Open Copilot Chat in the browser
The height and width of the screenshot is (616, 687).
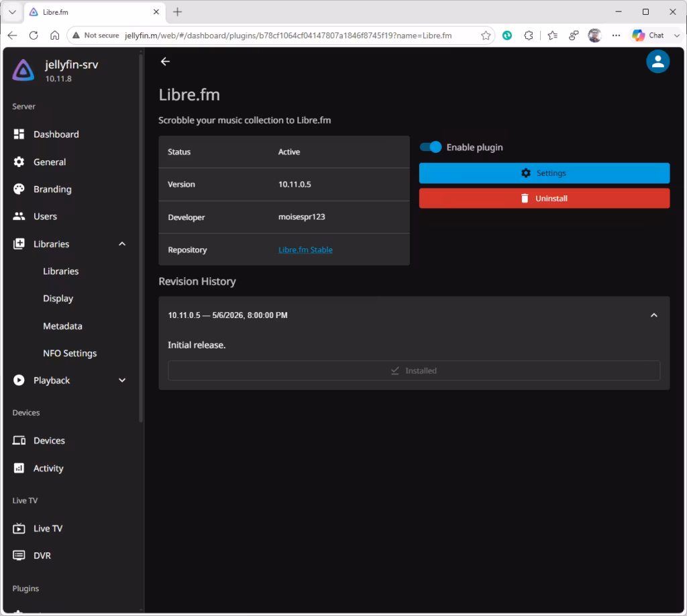point(648,36)
